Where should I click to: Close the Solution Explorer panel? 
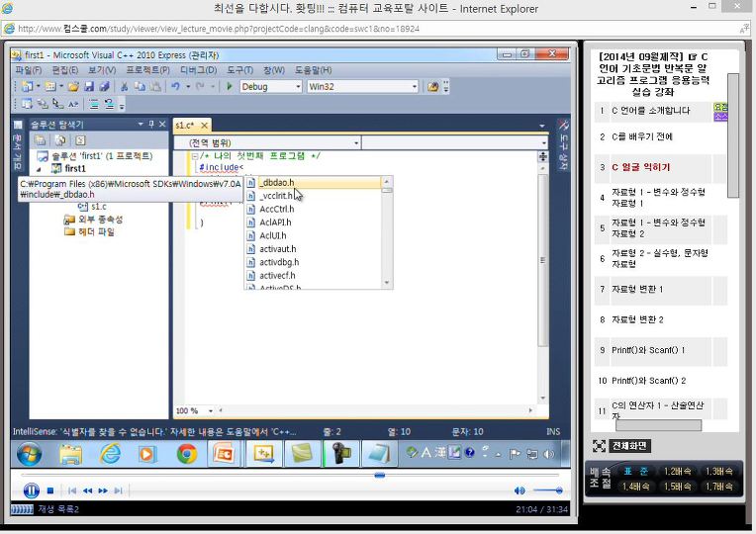162,125
